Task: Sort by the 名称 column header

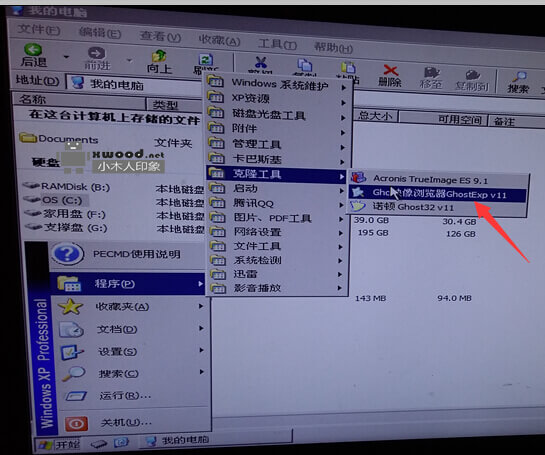Action: tap(79, 100)
